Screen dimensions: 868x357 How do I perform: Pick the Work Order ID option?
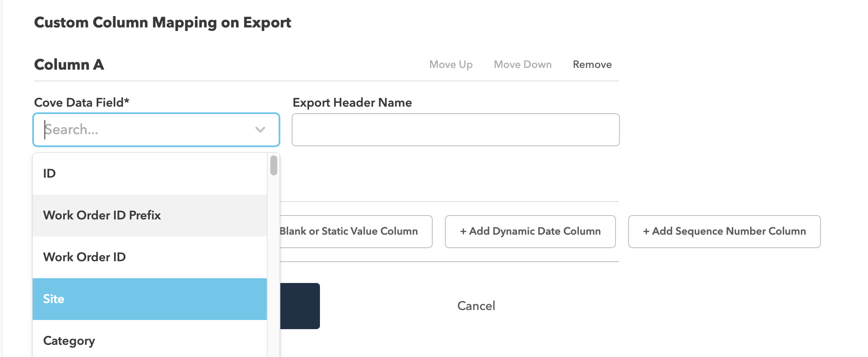point(150,257)
